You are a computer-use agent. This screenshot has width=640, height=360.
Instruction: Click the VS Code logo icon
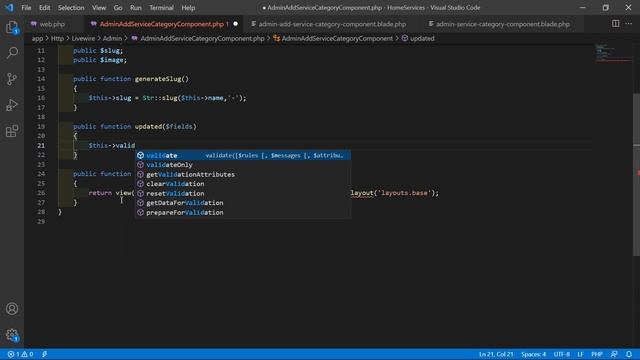[x=9, y=7]
